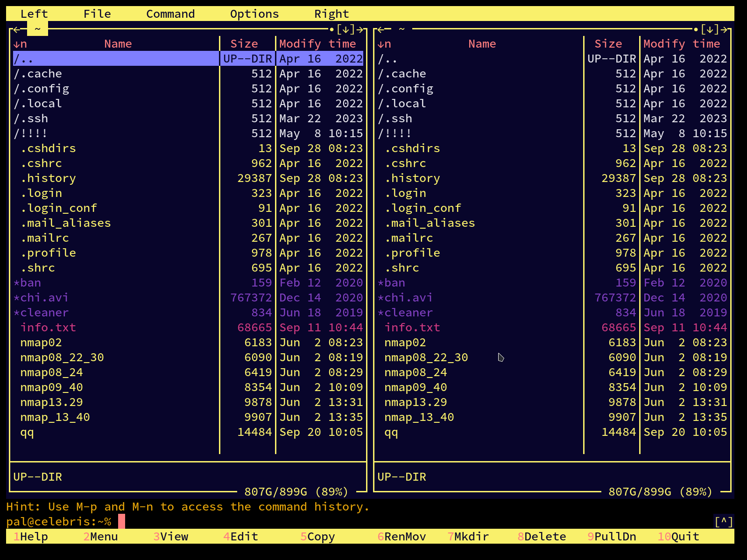Screen dimensions: 747x560
Task: Click F10 Quit button
Action: [x=678, y=537]
